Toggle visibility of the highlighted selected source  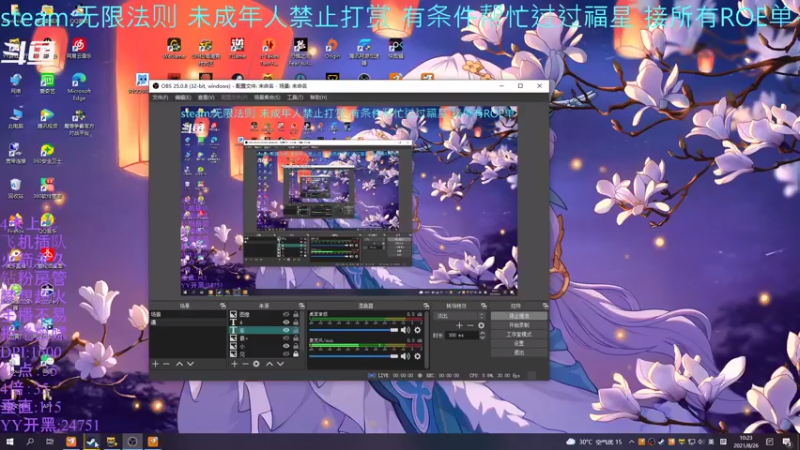pos(286,330)
